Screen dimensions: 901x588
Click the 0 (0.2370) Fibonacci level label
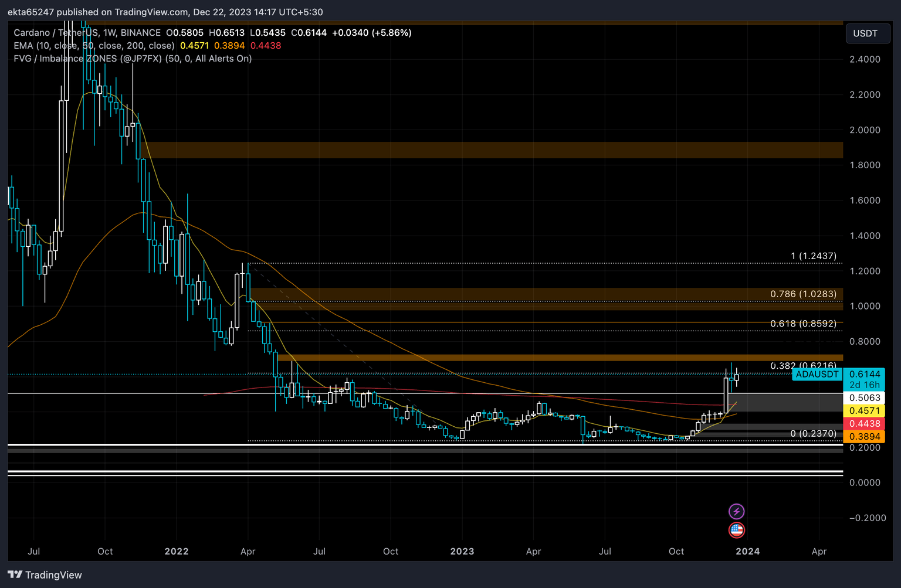click(814, 433)
